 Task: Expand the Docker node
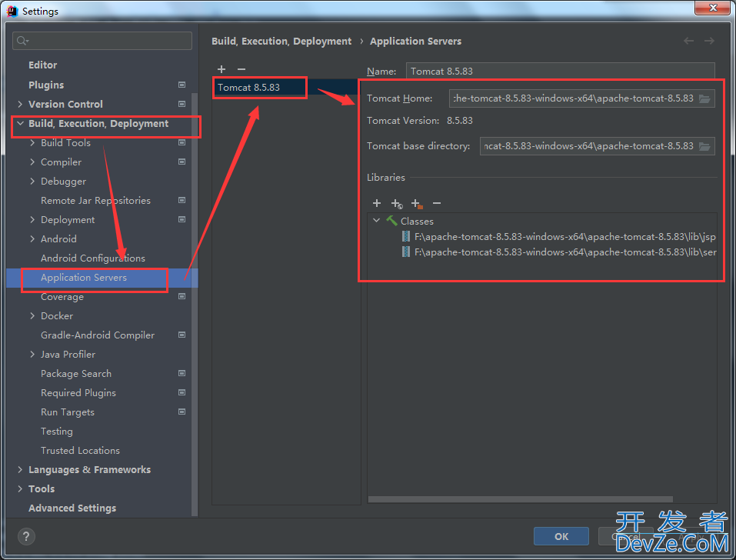click(x=32, y=316)
